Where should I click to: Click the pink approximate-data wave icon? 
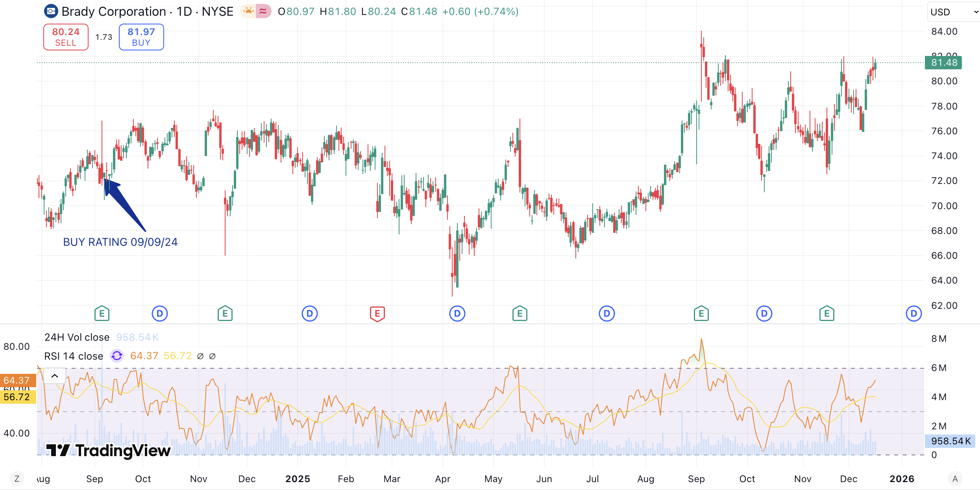[263, 11]
